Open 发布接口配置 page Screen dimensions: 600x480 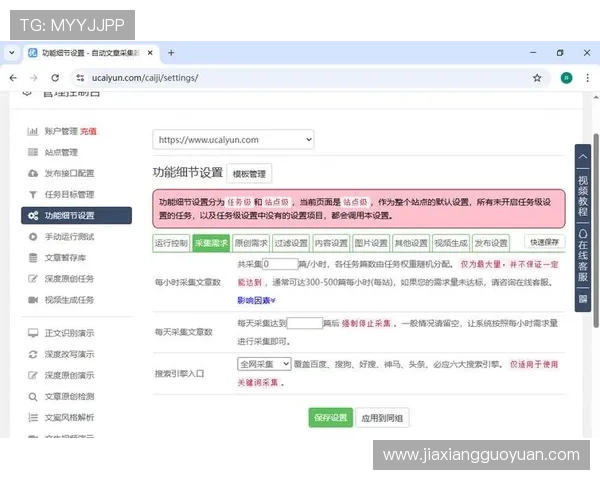coord(69,173)
